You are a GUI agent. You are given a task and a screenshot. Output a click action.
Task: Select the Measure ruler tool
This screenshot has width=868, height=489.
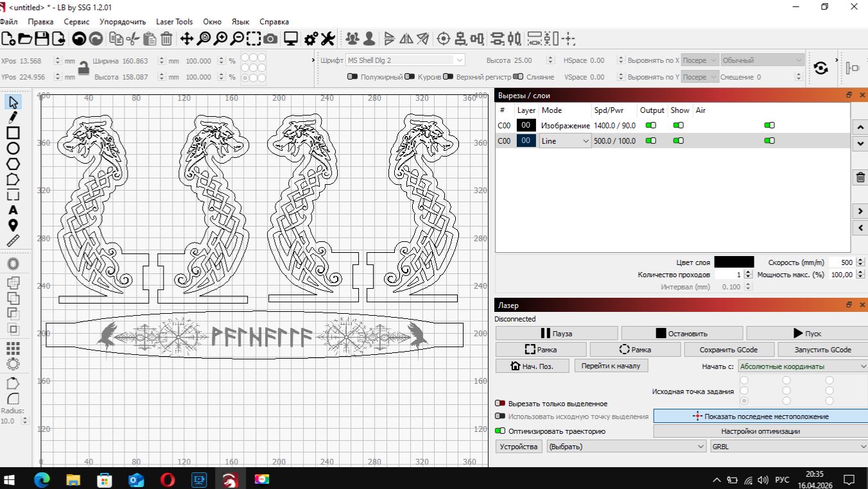13,241
